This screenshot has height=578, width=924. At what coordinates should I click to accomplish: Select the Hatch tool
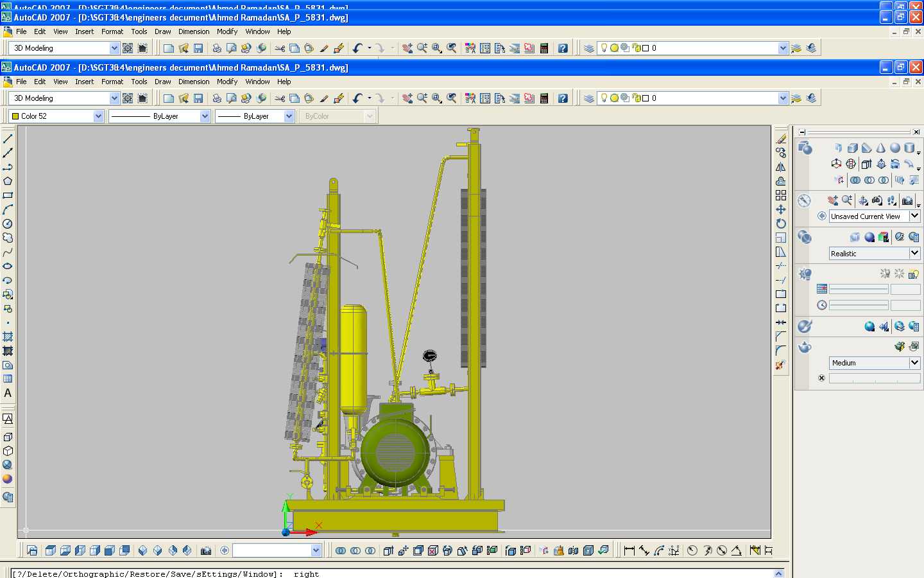click(x=8, y=337)
